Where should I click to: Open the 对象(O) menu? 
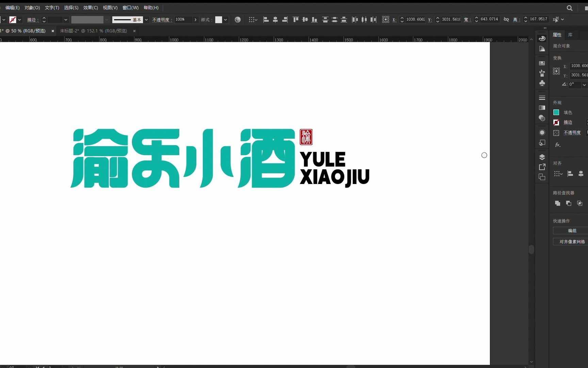click(x=32, y=7)
